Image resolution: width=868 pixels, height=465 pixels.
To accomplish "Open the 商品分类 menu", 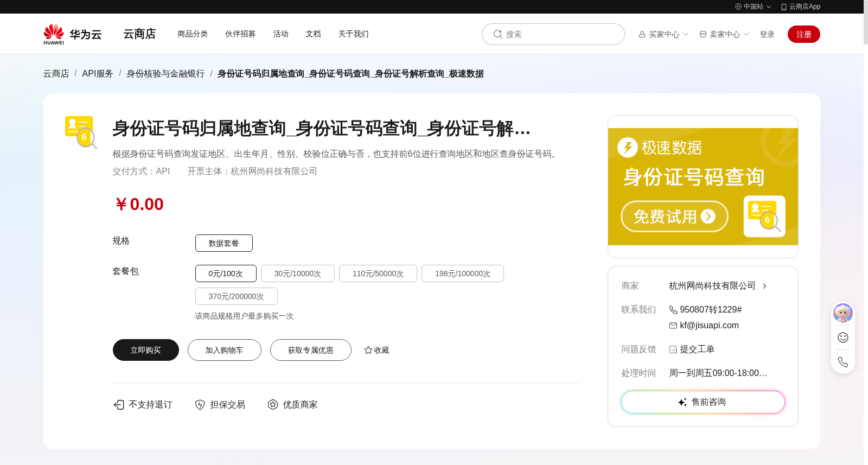I will (x=193, y=34).
